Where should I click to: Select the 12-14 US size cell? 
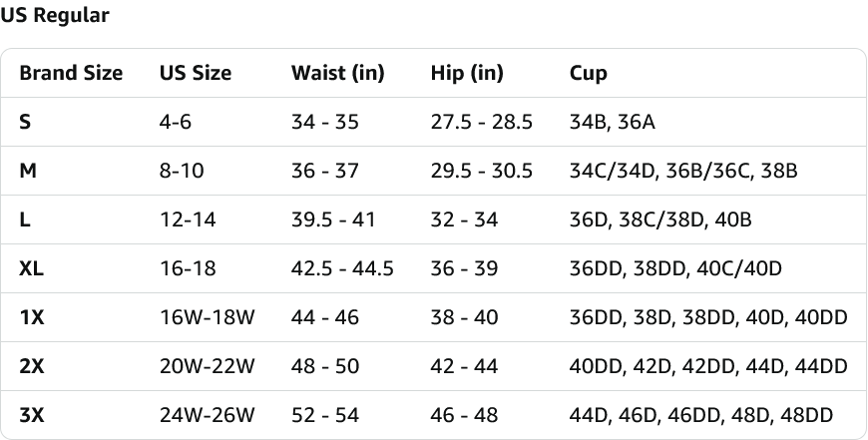click(x=188, y=220)
